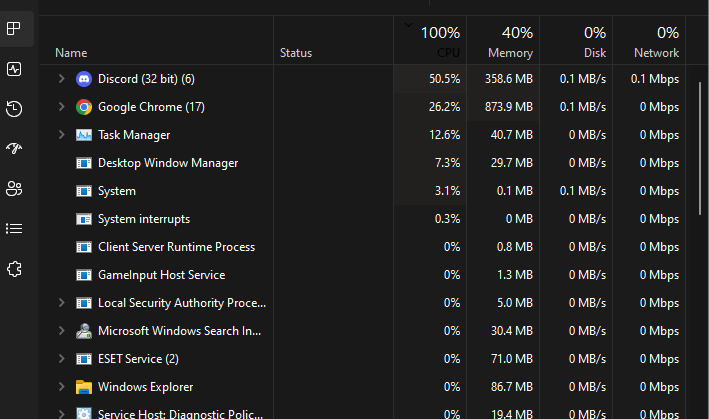Expand Local Security Authority Process row

pyautogui.click(x=61, y=303)
